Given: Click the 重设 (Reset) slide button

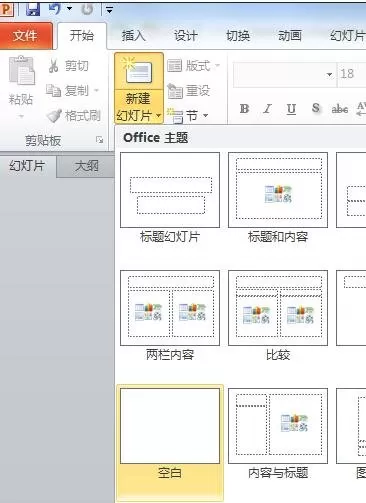Looking at the screenshot, I should coord(189,91).
